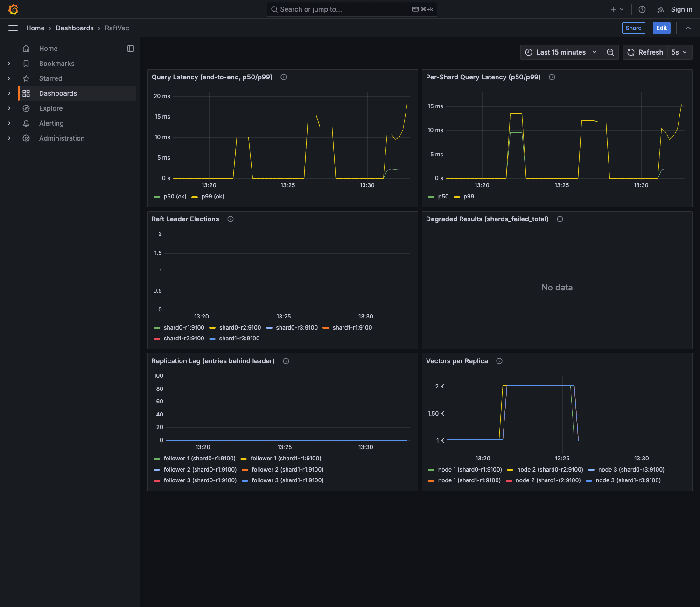The image size is (700, 607).
Task: Click the Starred star icon
Action: (26, 78)
